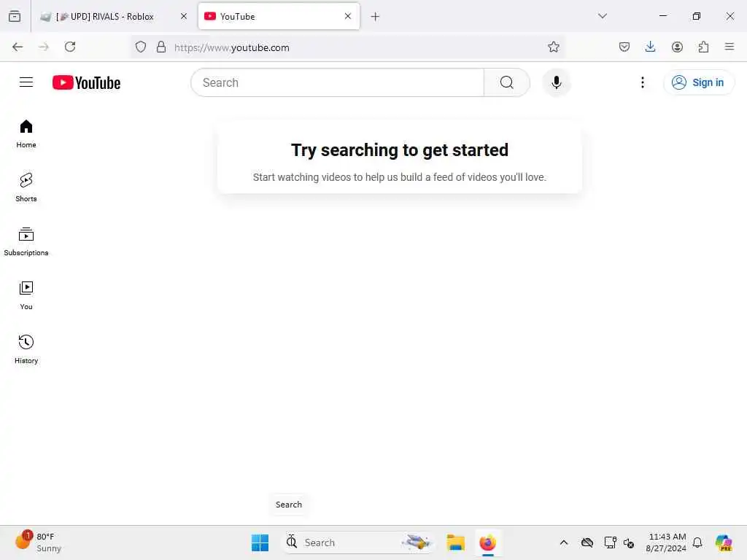Click the YouTube logo
The image size is (747, 560).
coord(86,82)
